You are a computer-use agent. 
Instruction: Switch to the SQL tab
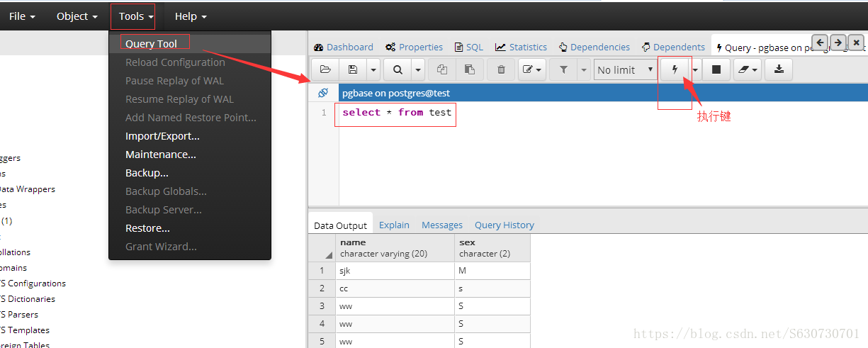[x=468, y=47]
